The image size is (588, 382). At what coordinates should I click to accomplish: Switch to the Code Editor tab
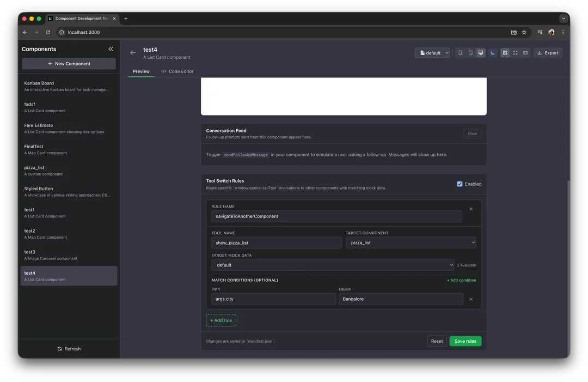coord(177,71)
